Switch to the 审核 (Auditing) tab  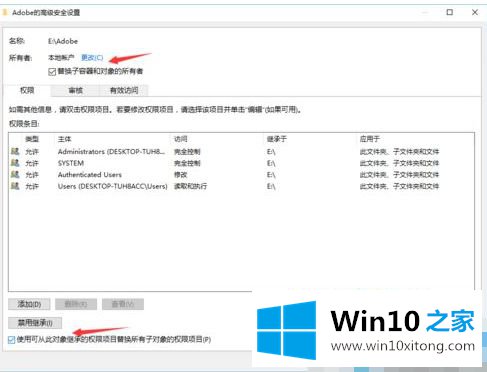click(75, 90)
